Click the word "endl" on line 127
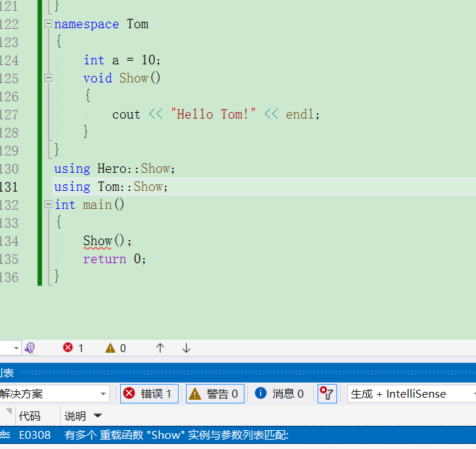 (x=299, y=114)
